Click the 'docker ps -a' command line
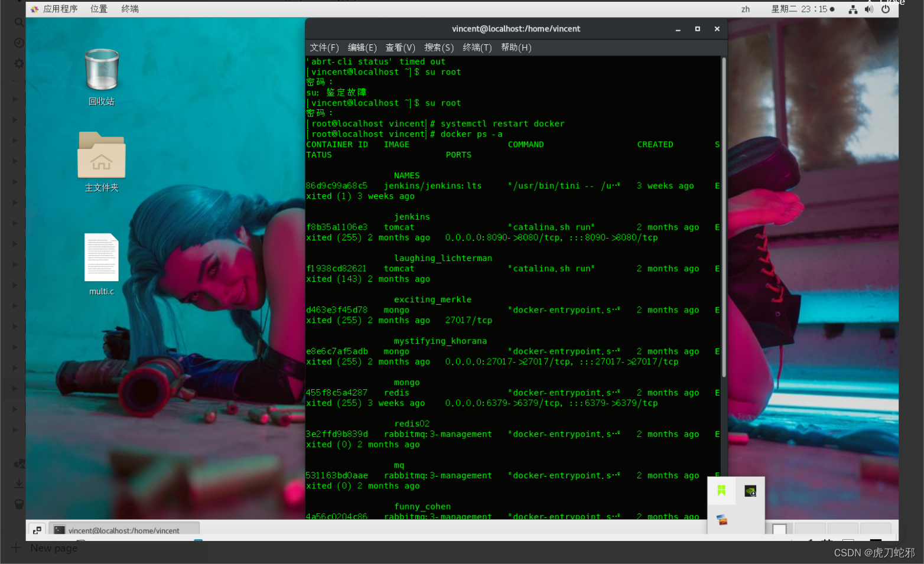The image size is (924, 564). click(405, 134)
